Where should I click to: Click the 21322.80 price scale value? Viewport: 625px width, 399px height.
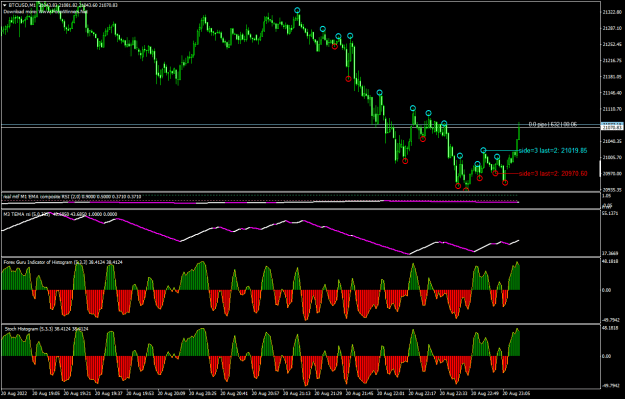pyautogui.click(x=612, y=12)
